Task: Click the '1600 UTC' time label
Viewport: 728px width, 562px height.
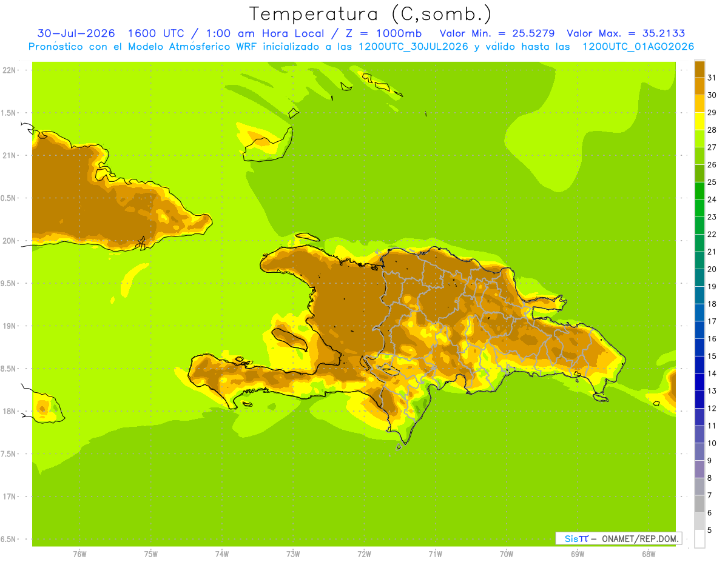Action: click(x=157, y=33)
